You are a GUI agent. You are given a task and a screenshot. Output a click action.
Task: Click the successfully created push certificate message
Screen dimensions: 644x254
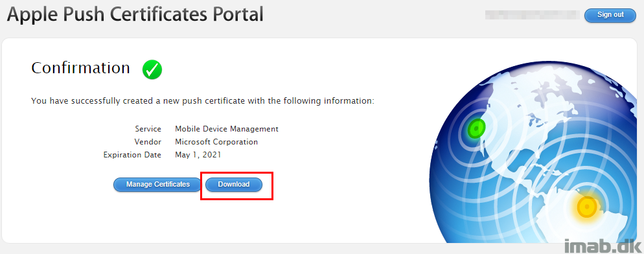[203, 100]
